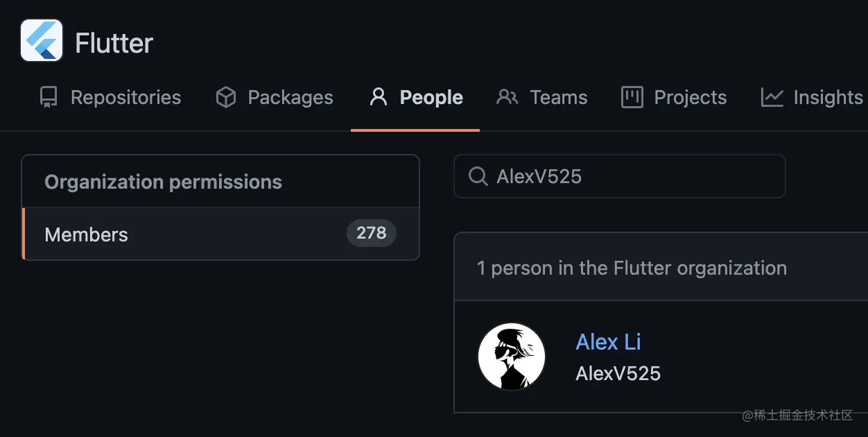Select the People tab label

[x=431, y=98]
